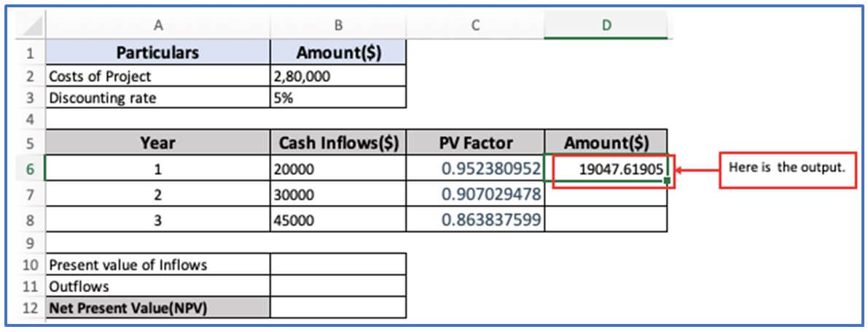Viewport: 868px width, 332px height.
Task: Click the Cash Inflows($) header cell
Action: click(338, 143)
